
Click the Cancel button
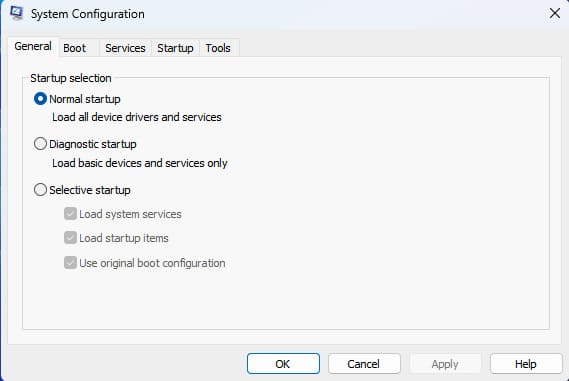[x=364, y=364]
